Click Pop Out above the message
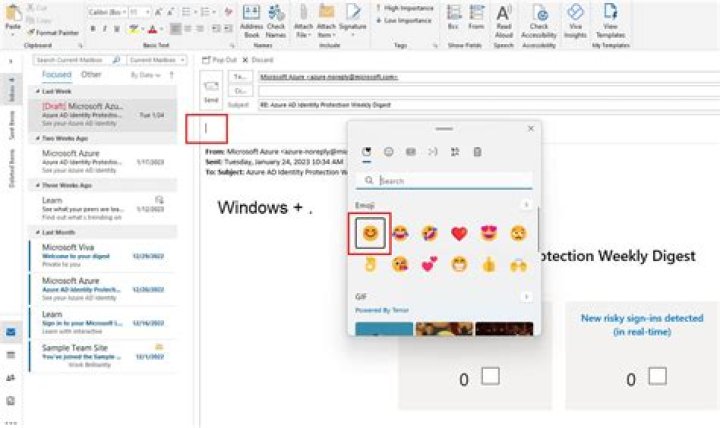The width and height of the screenshot is (720, 428). 219,60
